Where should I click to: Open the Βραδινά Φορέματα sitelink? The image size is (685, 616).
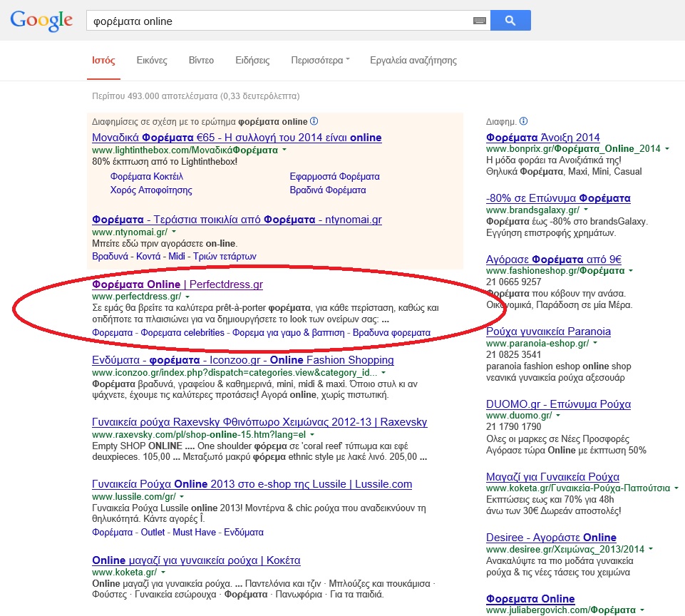(328, 190)
